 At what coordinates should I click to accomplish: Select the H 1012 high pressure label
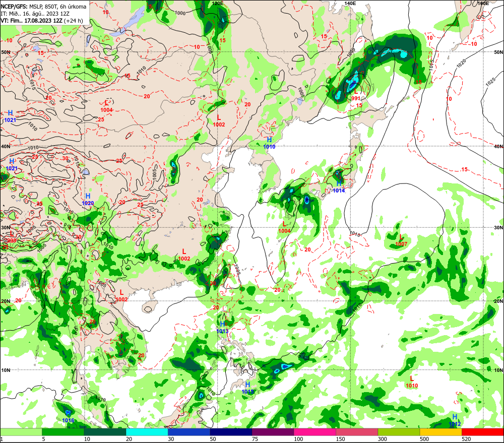tap(455, 420)
